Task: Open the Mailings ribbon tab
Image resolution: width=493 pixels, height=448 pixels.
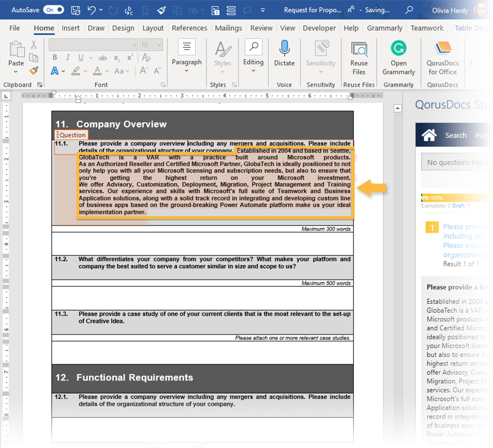Action: (228, 28)
